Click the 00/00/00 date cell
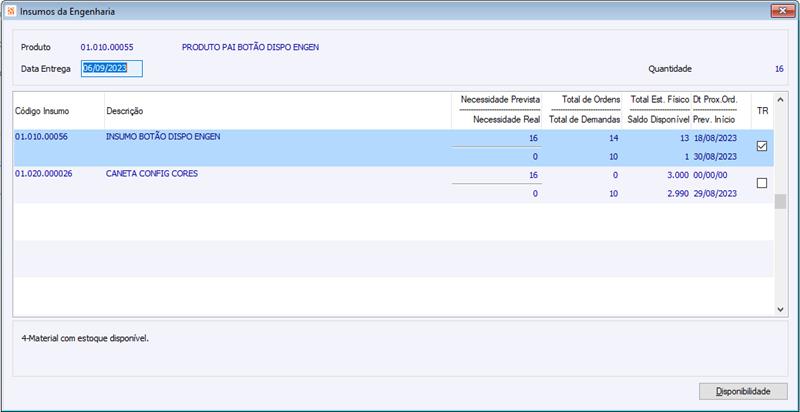 710,175
